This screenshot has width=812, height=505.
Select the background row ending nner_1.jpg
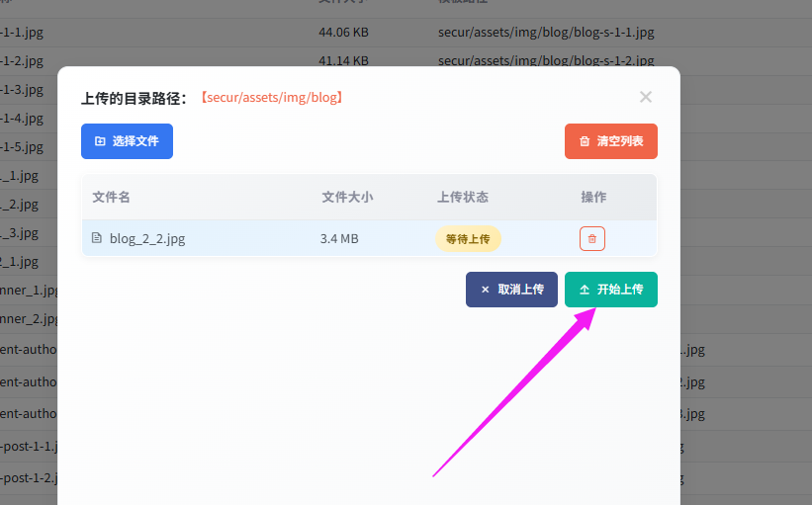pyautogui.click(x=30, y=291)
